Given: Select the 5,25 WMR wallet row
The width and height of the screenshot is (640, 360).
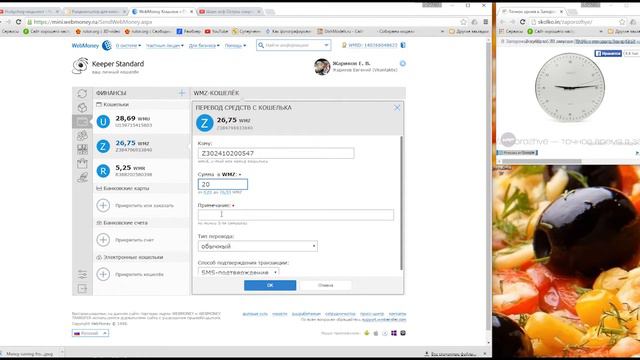Looking at the screenshot, I should 141,171.
